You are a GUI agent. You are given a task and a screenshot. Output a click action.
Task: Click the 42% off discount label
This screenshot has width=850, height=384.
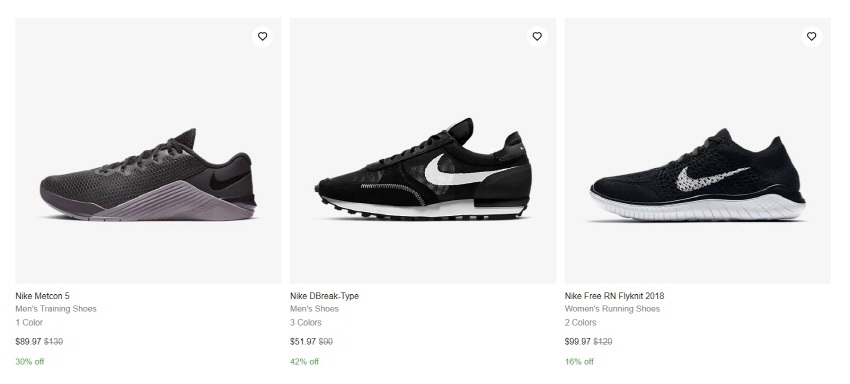pyautogui.click(x=304, y=361)
